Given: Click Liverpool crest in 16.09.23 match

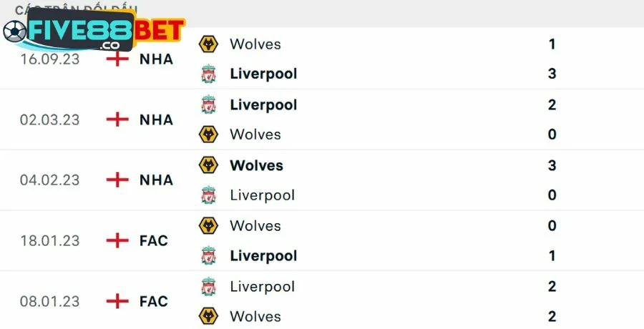Looking at the screenshot, I should point(208,74).
